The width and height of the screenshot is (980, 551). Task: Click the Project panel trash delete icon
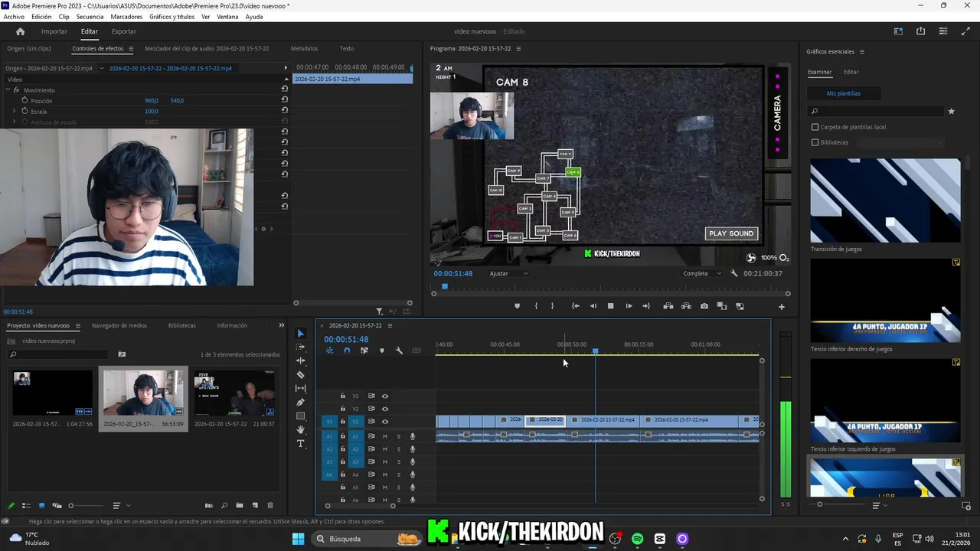269,506
